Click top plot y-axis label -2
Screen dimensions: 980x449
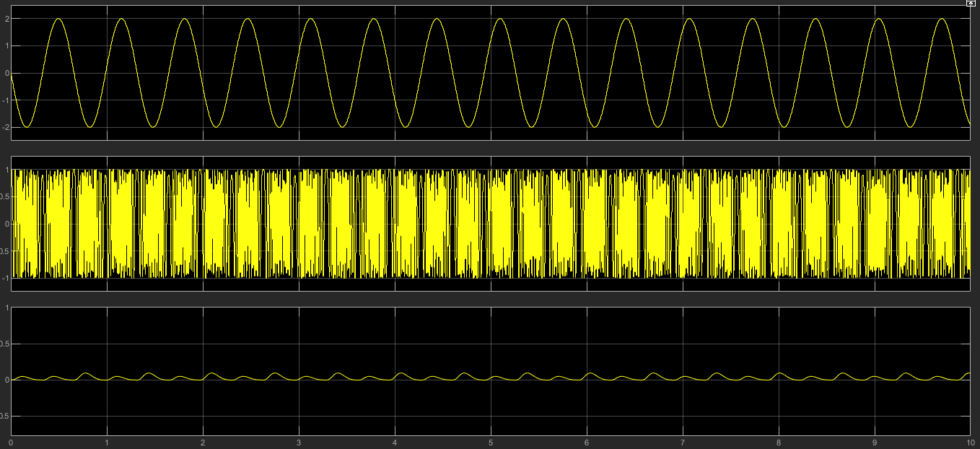tap(5, 127)
